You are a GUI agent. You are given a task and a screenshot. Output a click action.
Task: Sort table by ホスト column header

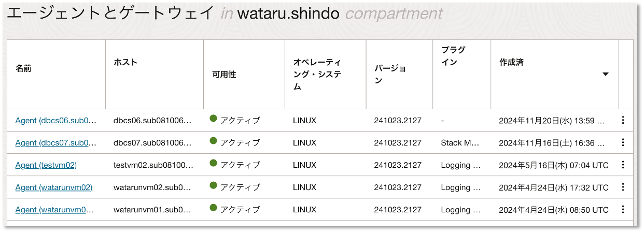pos(125,63)
